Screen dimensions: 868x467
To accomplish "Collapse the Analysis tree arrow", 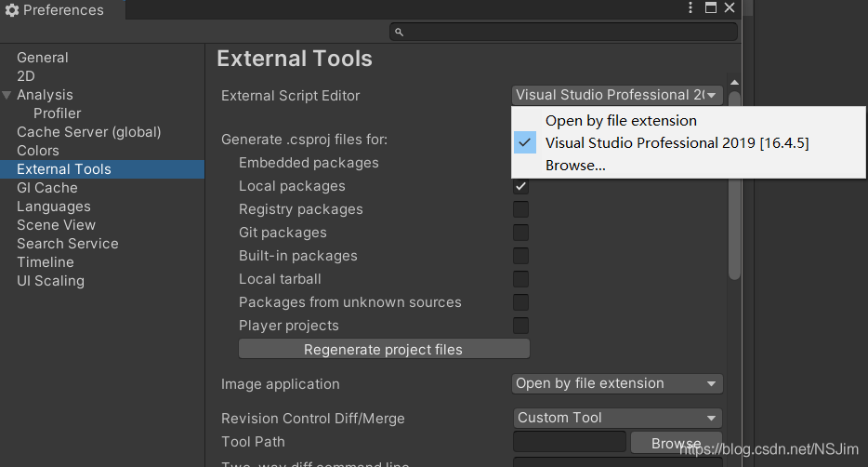I will pyautogui.click(x=7, y=95).
